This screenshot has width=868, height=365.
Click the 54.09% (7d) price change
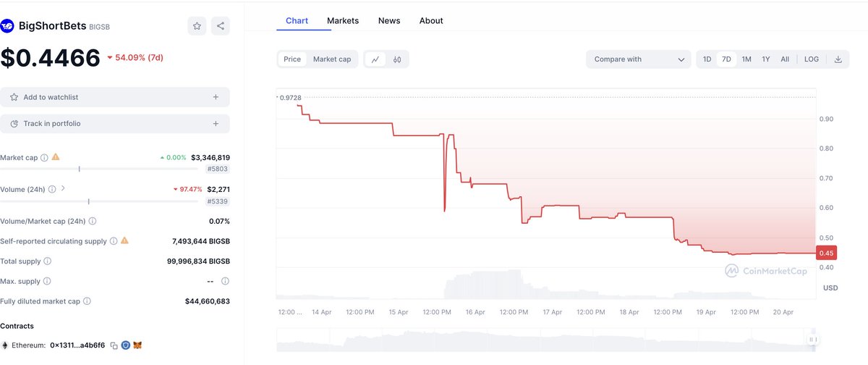135,58
